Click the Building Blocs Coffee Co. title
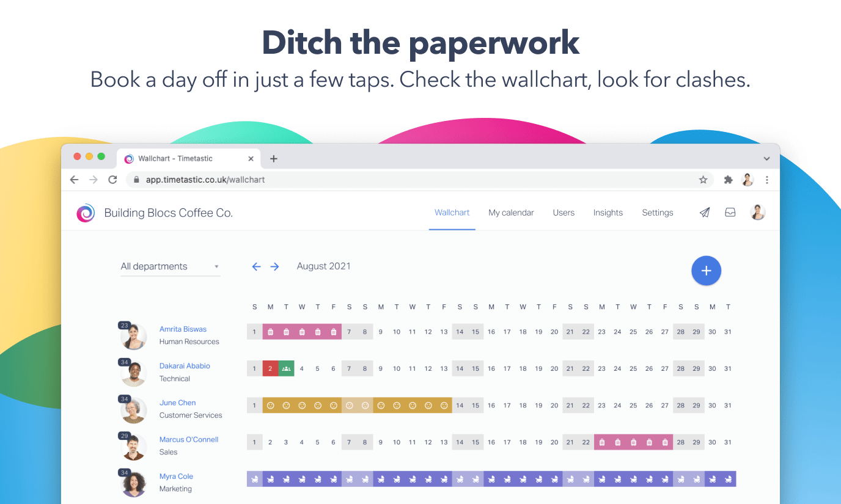The width and height of the screenshot is (841, 504). [169, 213]
